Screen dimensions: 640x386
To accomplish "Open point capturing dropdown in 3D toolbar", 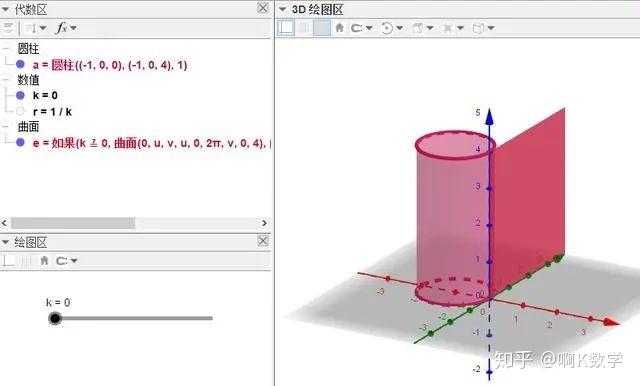I will click(x=369, y=28).
